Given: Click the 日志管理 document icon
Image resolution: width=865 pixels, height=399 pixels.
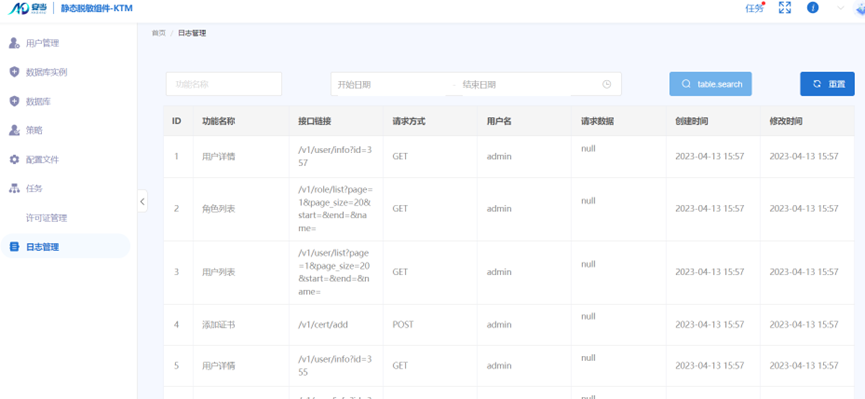Looking at the screenshot, I should (x=14, y=247).
